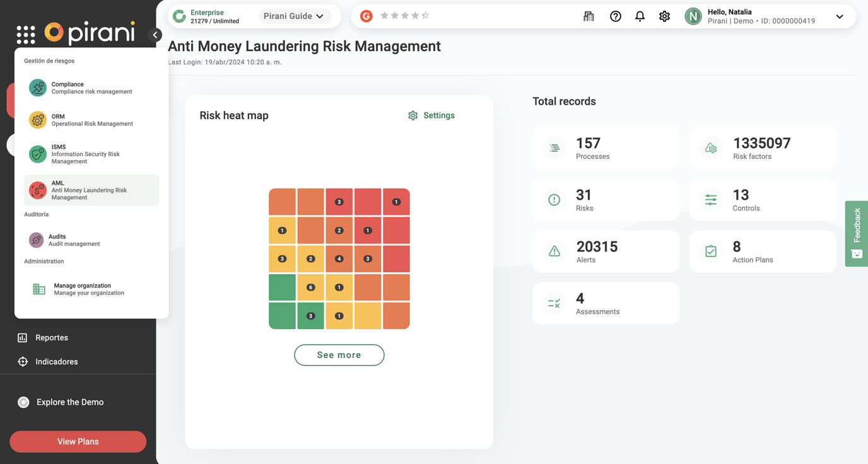
Task: Collapse the sidebar with arrow button
Action: [155, 35]
